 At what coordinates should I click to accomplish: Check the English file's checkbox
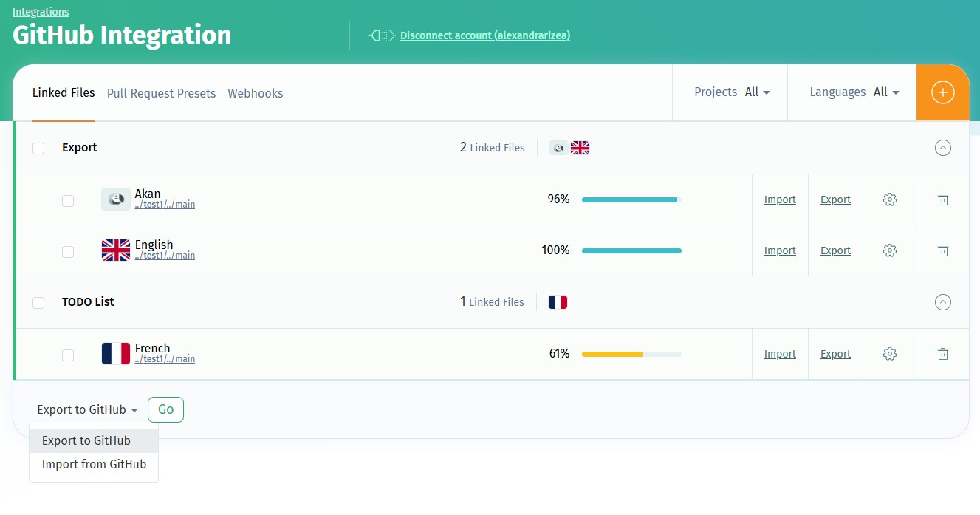tap(68, 251)
